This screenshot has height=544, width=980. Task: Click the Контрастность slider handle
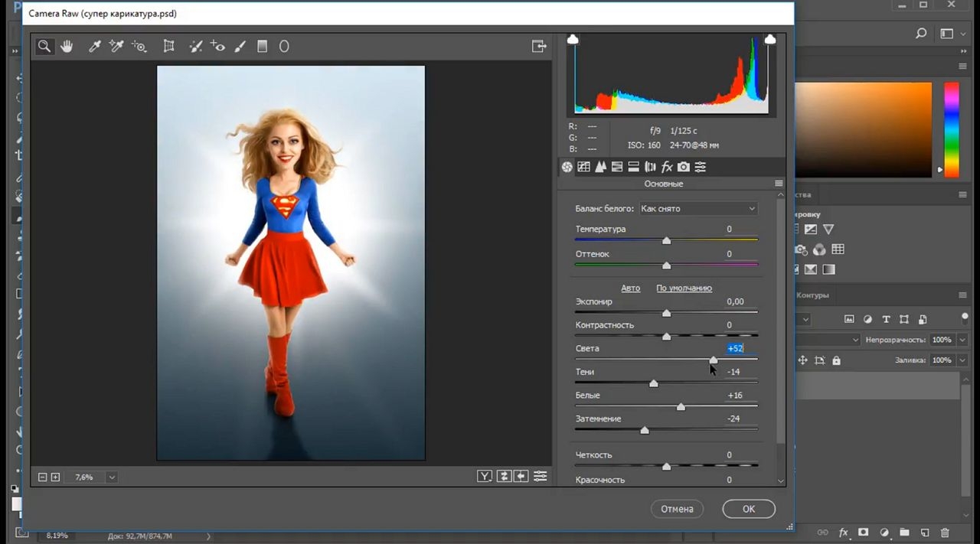click(x=666, y=337)
